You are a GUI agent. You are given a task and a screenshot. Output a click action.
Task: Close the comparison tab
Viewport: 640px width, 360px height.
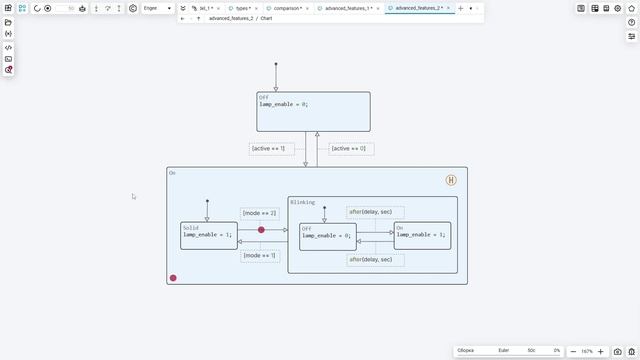click(307, 8)
